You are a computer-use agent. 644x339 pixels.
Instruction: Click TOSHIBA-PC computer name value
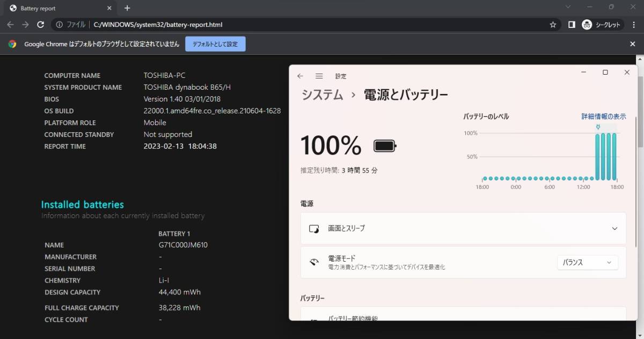tap(164, 75)
